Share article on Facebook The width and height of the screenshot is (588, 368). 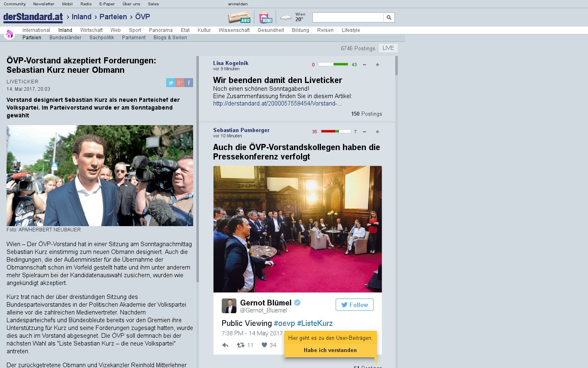click(x=189, y=83)
